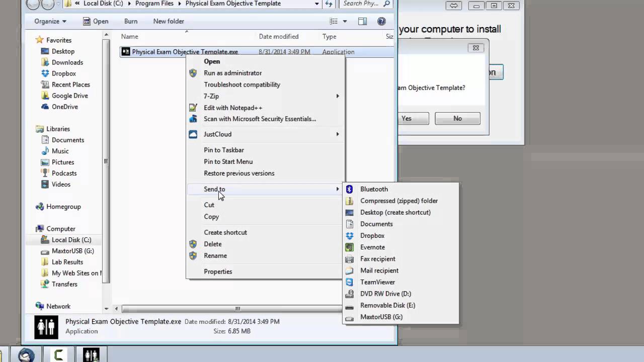Open Lab Results in the navigation pane
The image size is (644, 362).
(67, 262)
